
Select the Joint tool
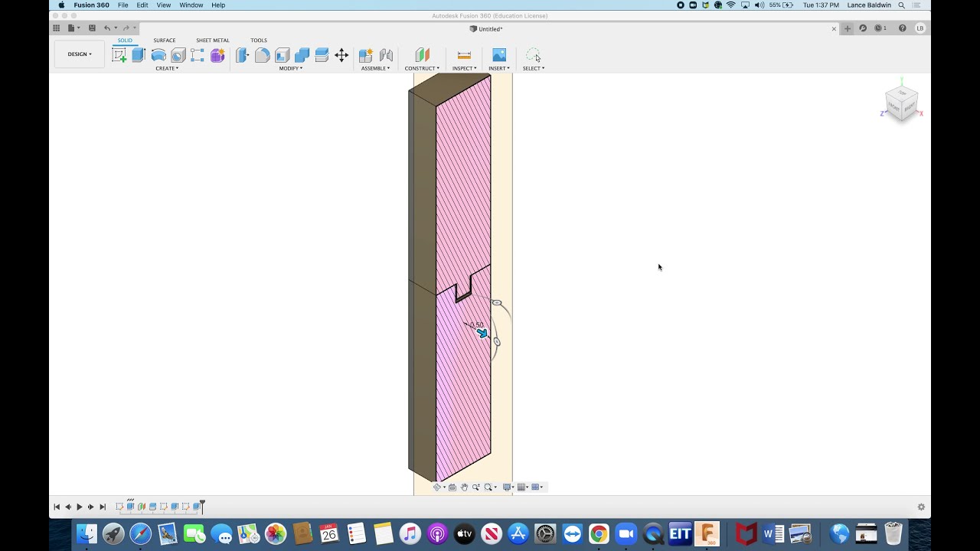(x=386, y=55)
